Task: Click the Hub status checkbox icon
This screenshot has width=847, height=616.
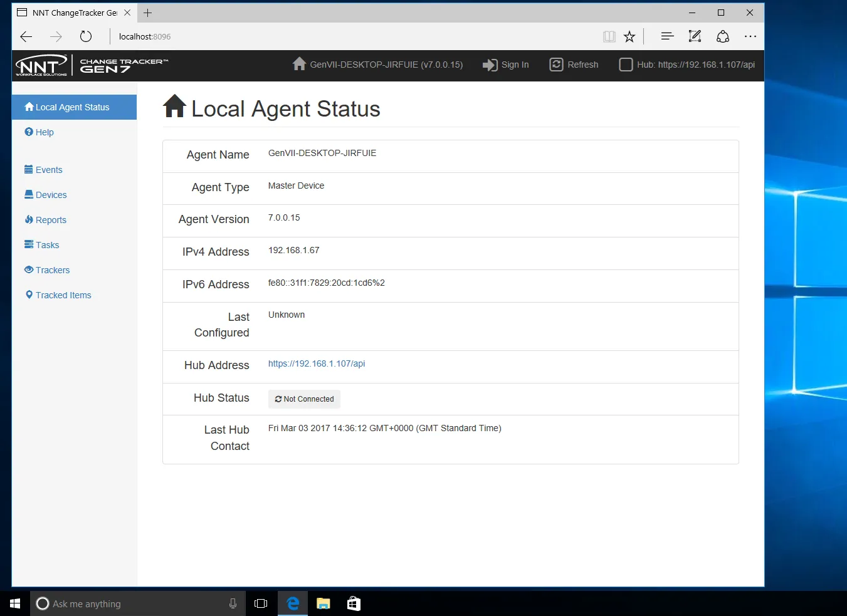Action: (x=626, y=65)
